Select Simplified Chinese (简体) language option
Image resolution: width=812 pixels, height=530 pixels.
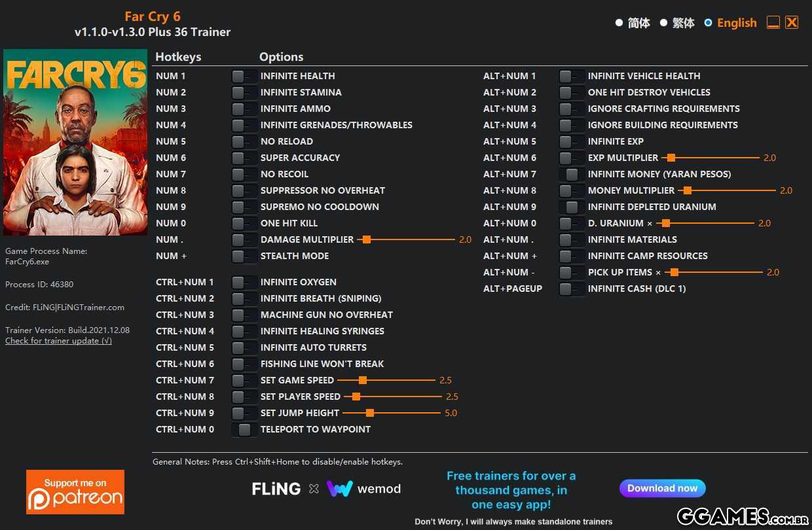click(619, 23)
